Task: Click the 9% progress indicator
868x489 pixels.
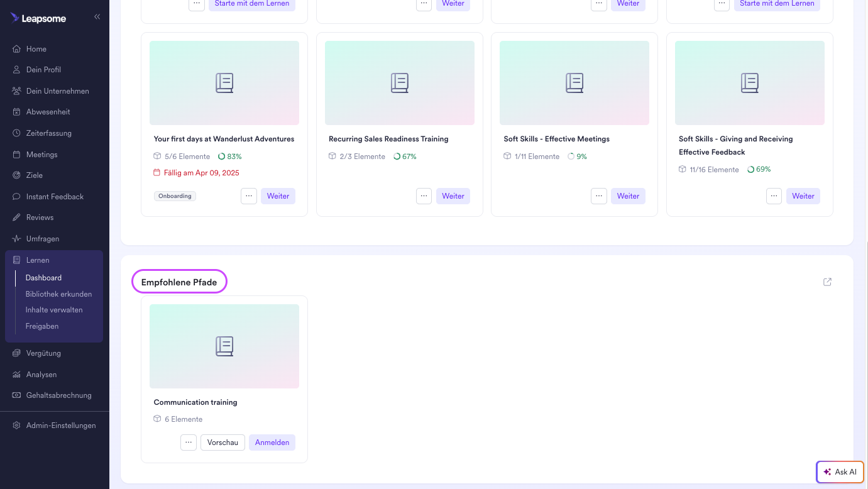Action: pyautogui.click(x=577, y=157)
